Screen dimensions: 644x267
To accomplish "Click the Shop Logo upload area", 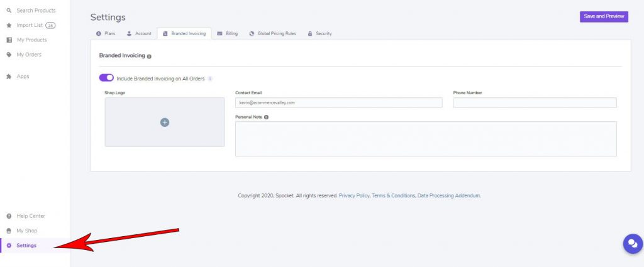I will coord(165,122).
